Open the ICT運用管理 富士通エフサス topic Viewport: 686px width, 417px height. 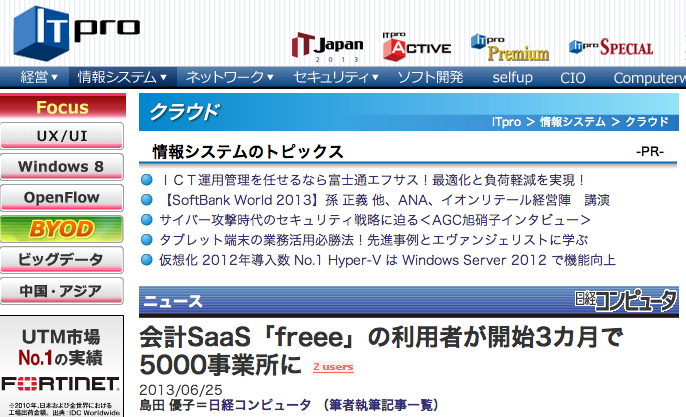[373, 180]
